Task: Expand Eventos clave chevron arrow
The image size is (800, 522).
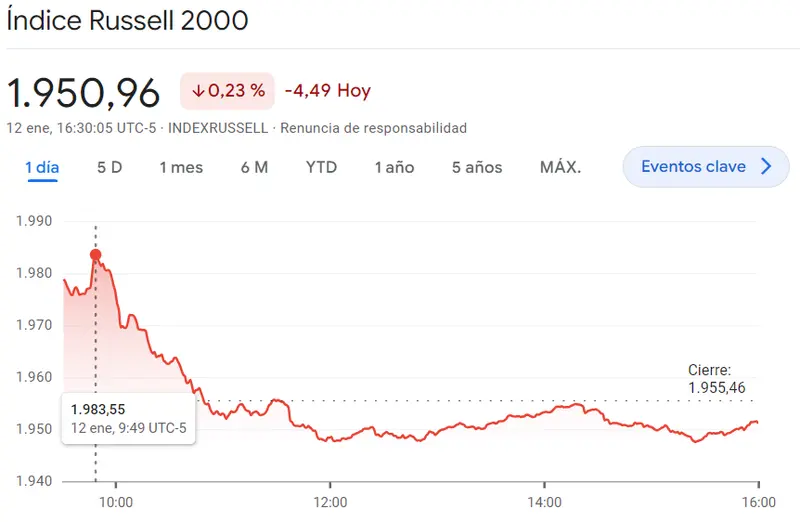Action: [x=767, y=167]
